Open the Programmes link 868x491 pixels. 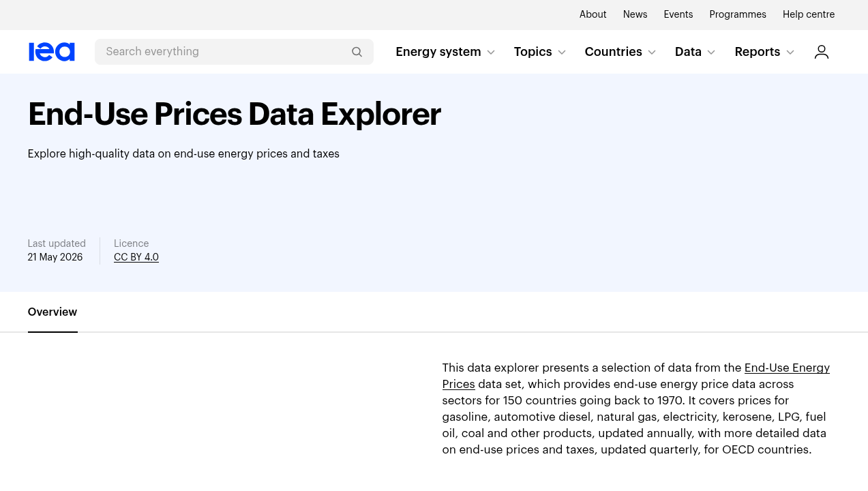[738, 14]
